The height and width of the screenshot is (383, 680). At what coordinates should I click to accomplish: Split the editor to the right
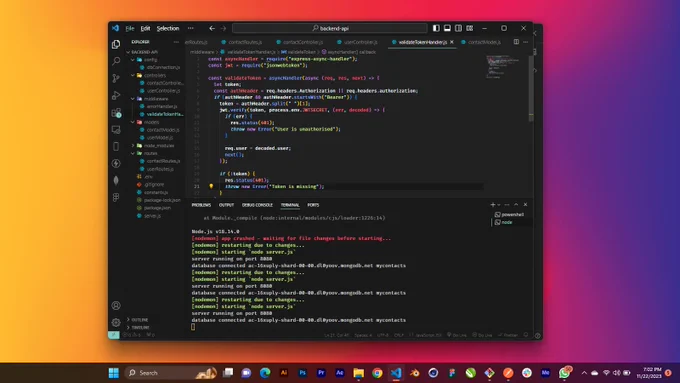point(516,42)
